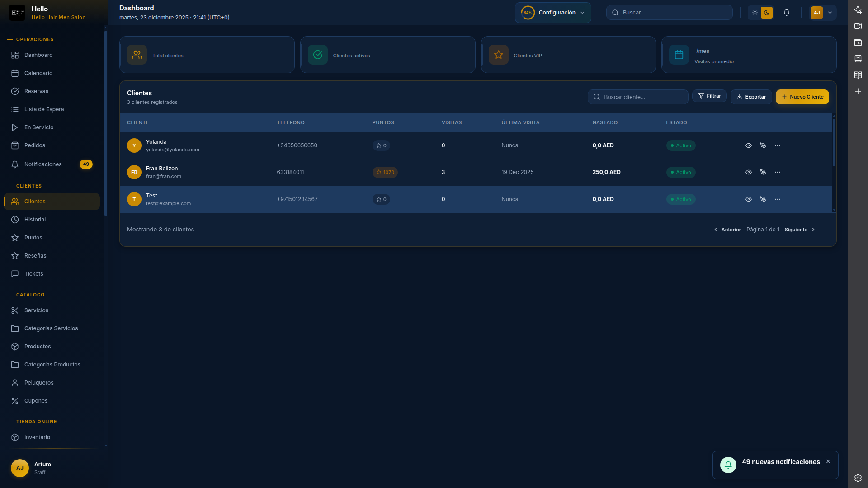Go to Peluqueros in the sidebar

tap(39, 383)
